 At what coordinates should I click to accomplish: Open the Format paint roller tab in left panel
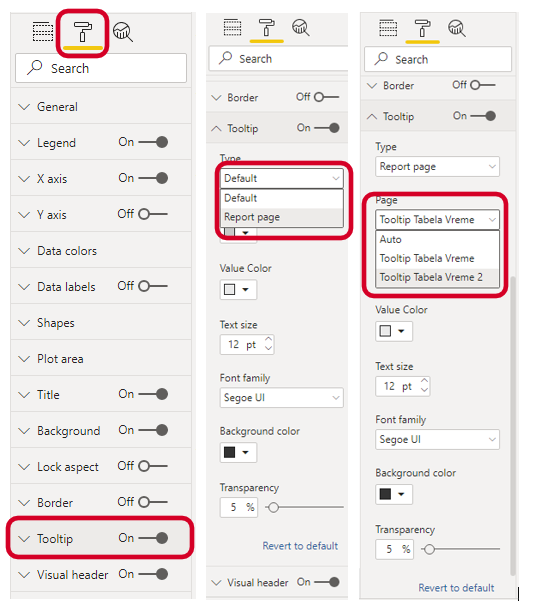click(82, 32)
